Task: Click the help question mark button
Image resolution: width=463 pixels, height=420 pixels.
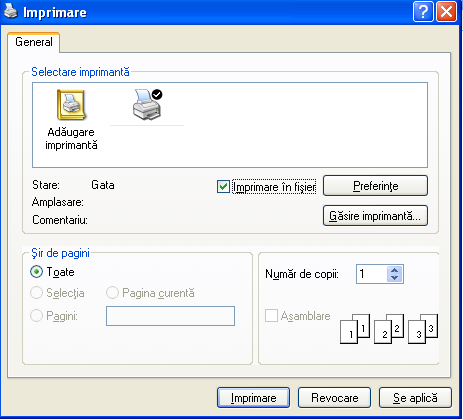Action: click(423, 12)
